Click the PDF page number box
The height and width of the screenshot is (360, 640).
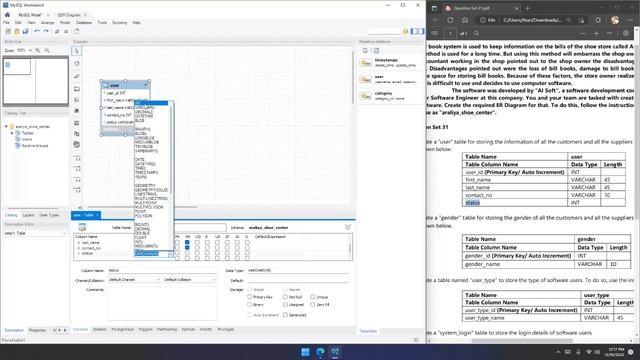pos(450,33)
